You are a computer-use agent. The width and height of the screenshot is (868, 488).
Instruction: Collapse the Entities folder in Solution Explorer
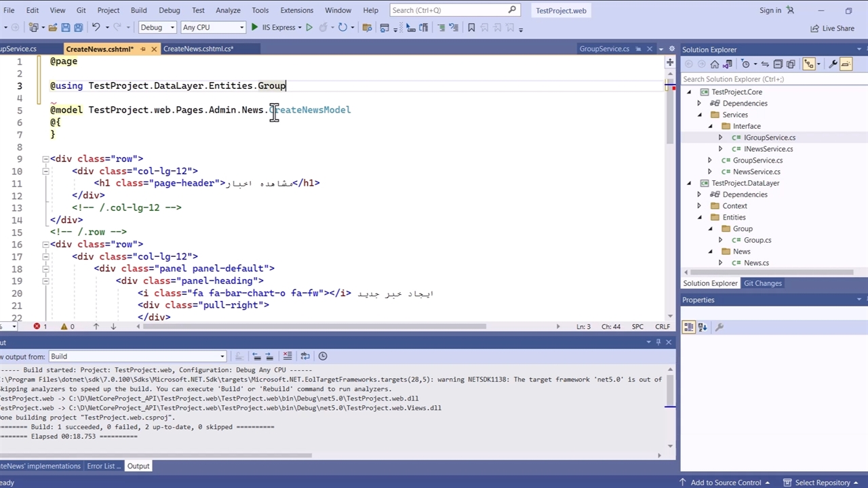pyautogui.click(x=700, y=218)
